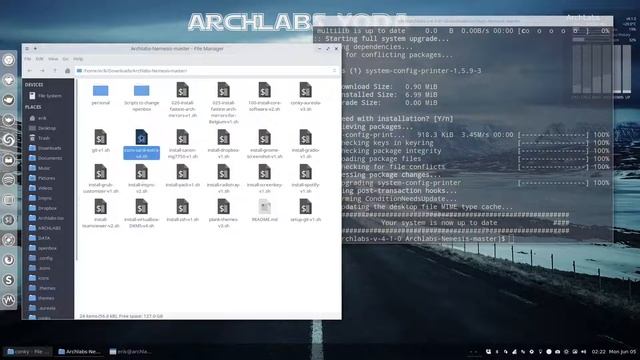
Task: Select install-screenkey-v1.sh script
Action: 264,179
